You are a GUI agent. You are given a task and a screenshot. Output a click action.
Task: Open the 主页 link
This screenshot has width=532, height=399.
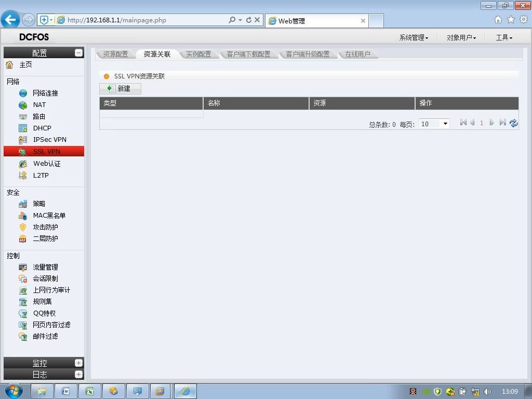pyautogui.click(x=26, y=64)
